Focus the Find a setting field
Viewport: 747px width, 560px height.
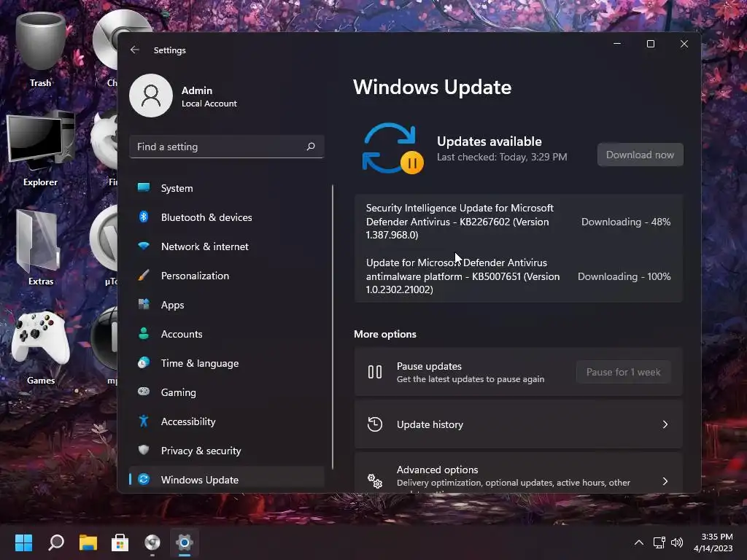(x=227, y=146)
